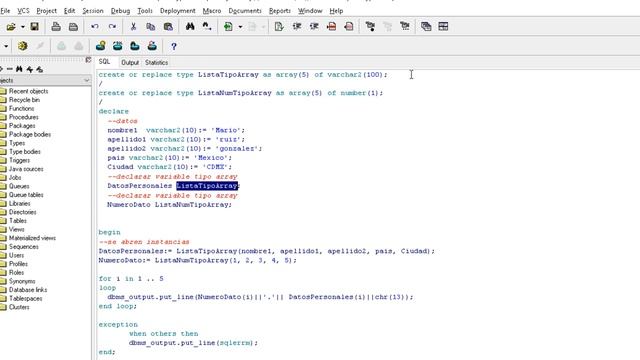This screenshot has height=360, width=640.
Task: Open the Macro menu
Action: coord(211,11)
